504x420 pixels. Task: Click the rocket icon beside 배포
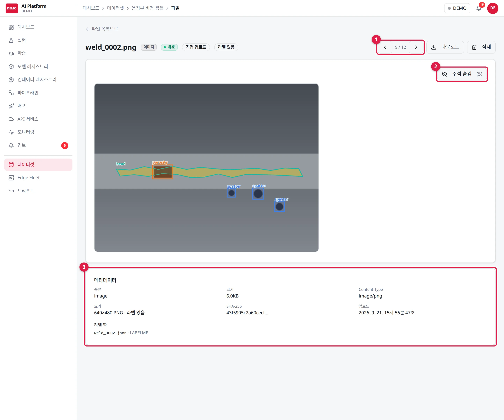11,106
